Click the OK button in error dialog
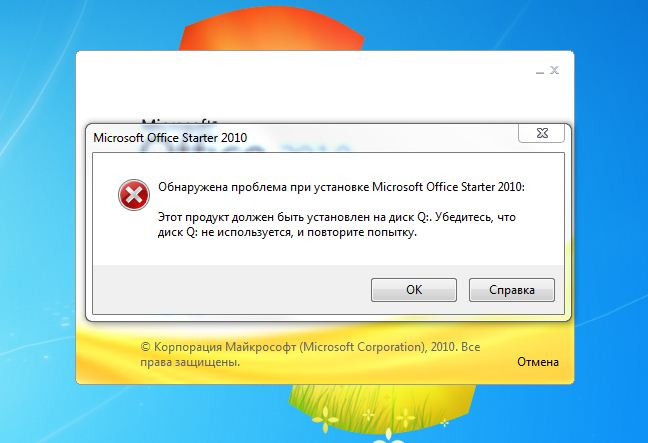648x443 pixels. [x=414, y=290]
